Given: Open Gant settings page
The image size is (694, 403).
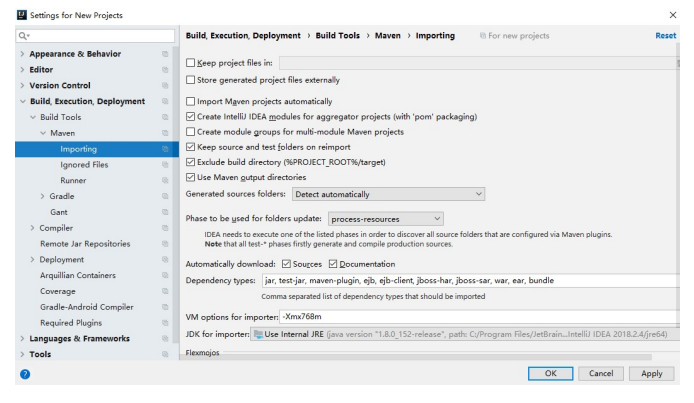Looking at the screenshot, I should 58,212.
